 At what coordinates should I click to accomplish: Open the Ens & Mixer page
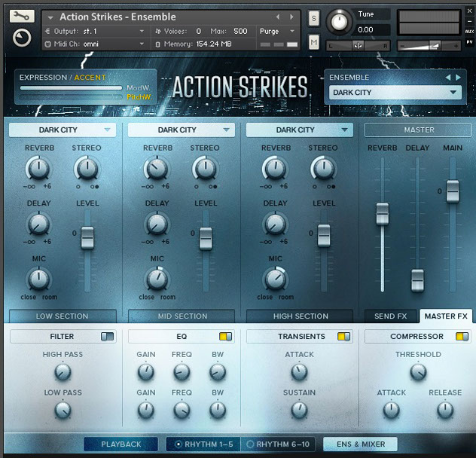click(360, 444)
